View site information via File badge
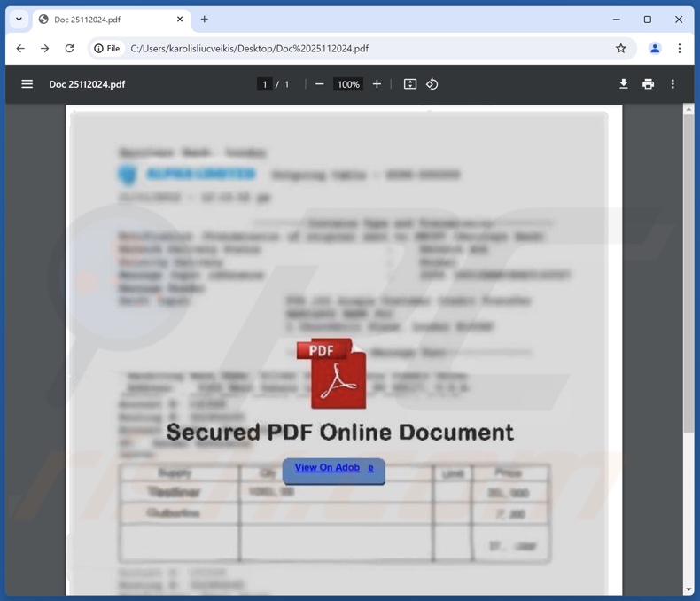Screen dimensions: 700x601 (107, 48)
